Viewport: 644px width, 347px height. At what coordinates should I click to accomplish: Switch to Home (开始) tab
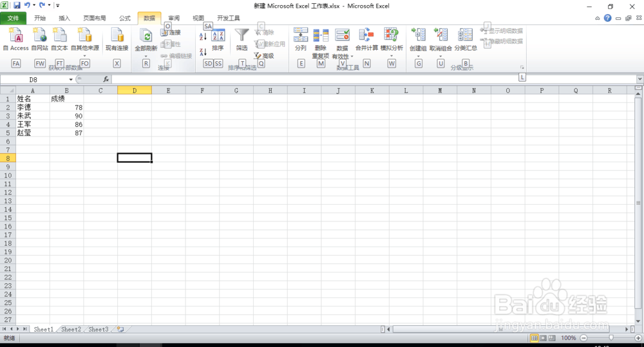40,18
